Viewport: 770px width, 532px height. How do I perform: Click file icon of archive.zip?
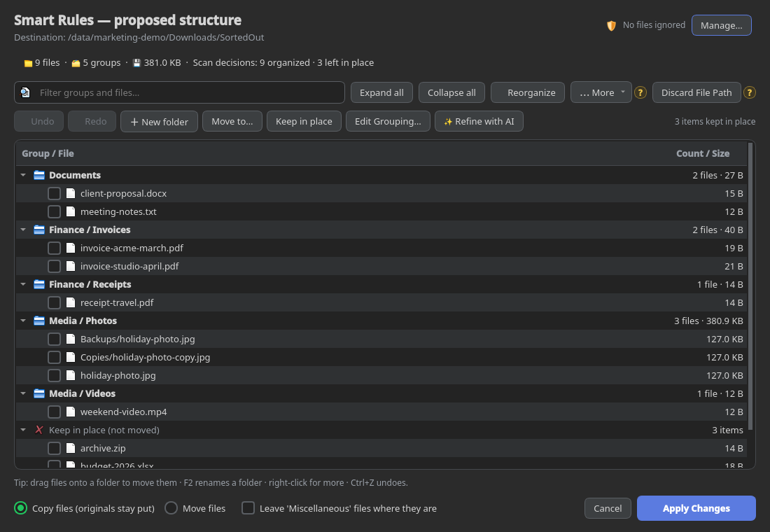[x=71, y=448]
